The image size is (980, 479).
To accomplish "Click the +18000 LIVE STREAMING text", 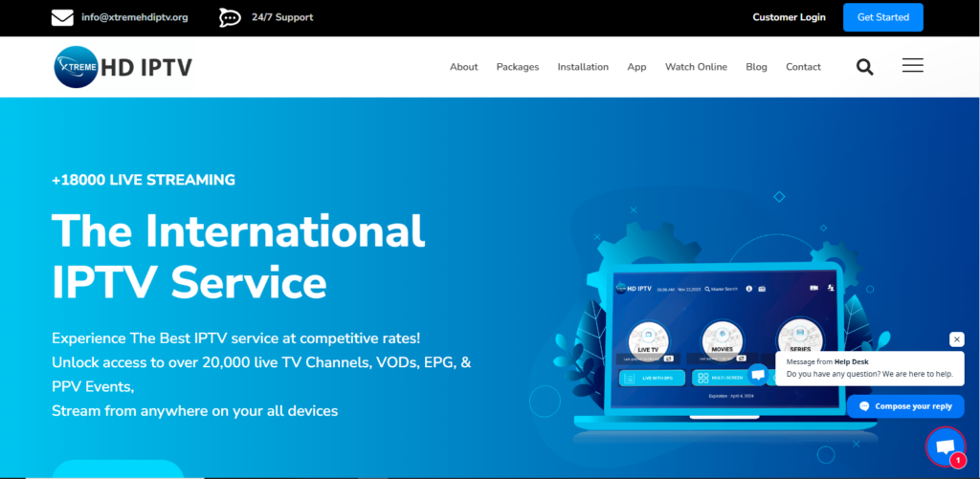I will pos(144,180).
